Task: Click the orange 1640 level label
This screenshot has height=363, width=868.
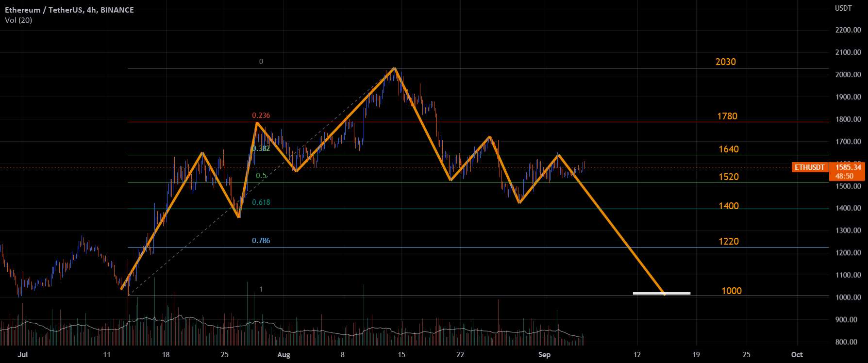Action: 729,149
